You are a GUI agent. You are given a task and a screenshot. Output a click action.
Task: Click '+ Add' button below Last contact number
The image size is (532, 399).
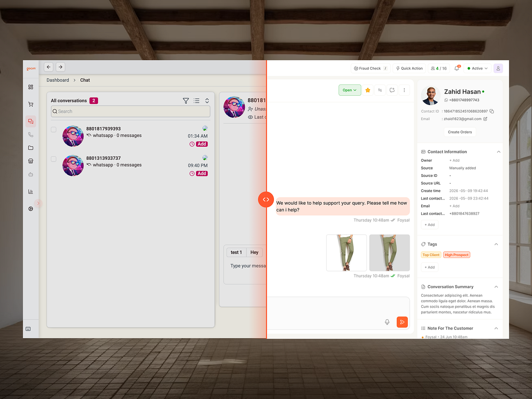click(x=430, y=225)
